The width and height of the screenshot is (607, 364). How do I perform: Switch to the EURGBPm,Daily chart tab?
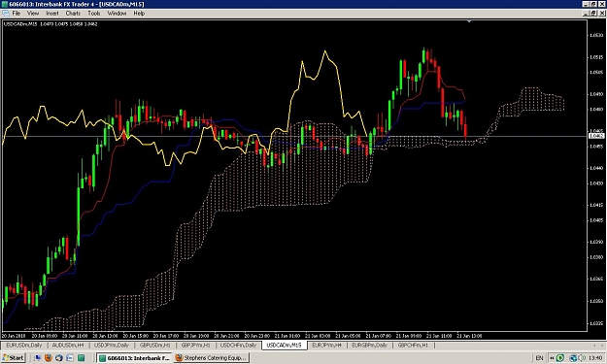click(x=369, y=345)
